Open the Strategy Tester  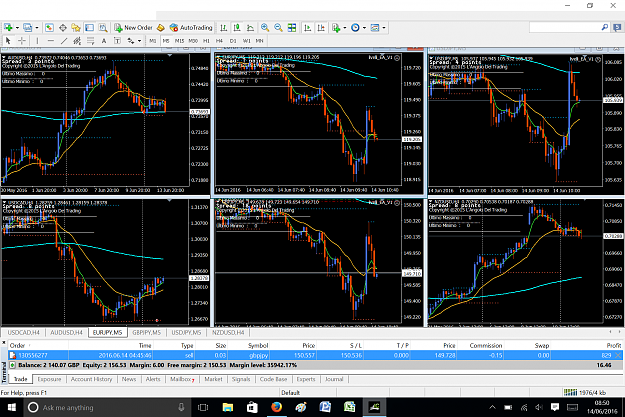(x=103, y=28)
